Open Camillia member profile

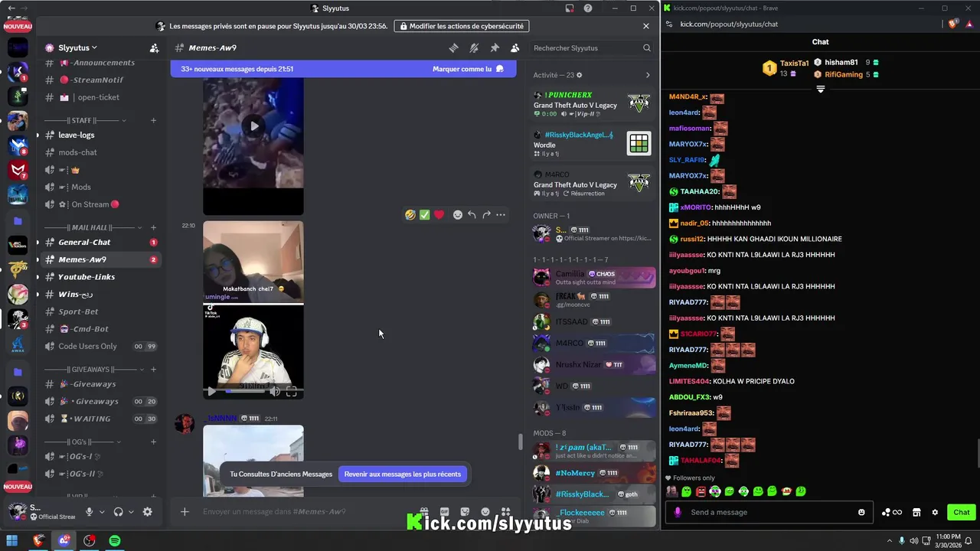[594, 277]
